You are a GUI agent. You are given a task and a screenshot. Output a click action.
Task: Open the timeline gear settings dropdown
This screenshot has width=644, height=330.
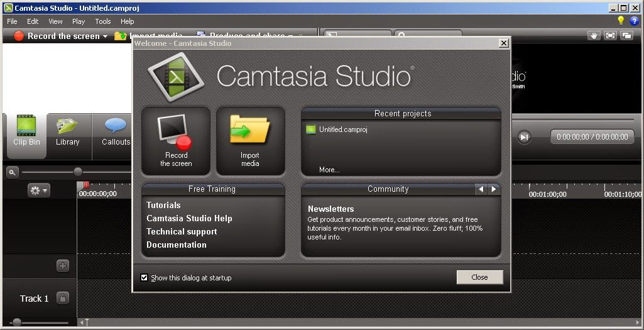[x=38, y=190]
